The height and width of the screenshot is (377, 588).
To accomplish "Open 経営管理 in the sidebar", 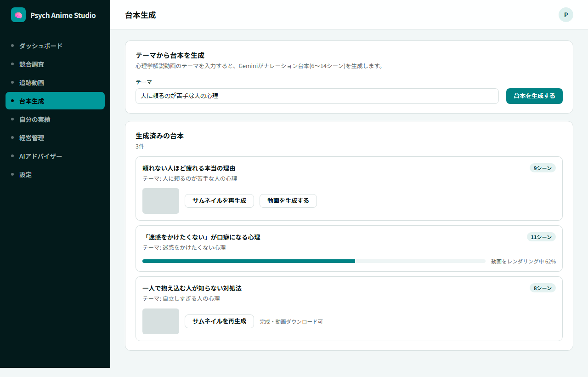I will click(55, 138).
